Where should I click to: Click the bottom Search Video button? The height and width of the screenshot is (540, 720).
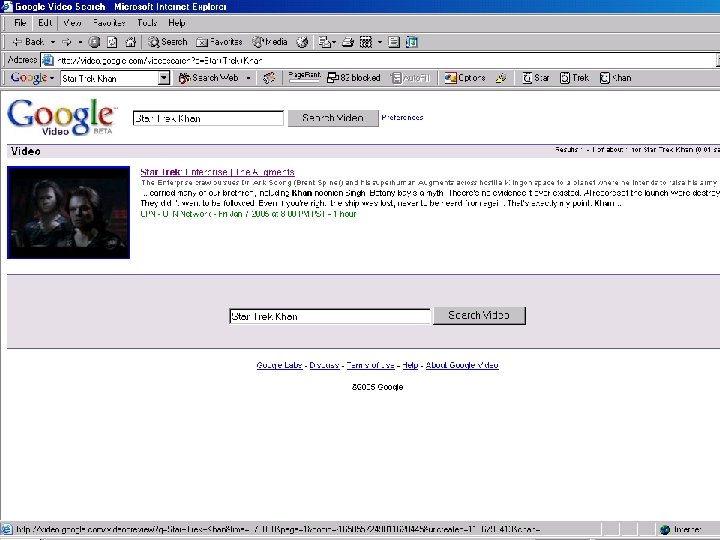point(479,315)
